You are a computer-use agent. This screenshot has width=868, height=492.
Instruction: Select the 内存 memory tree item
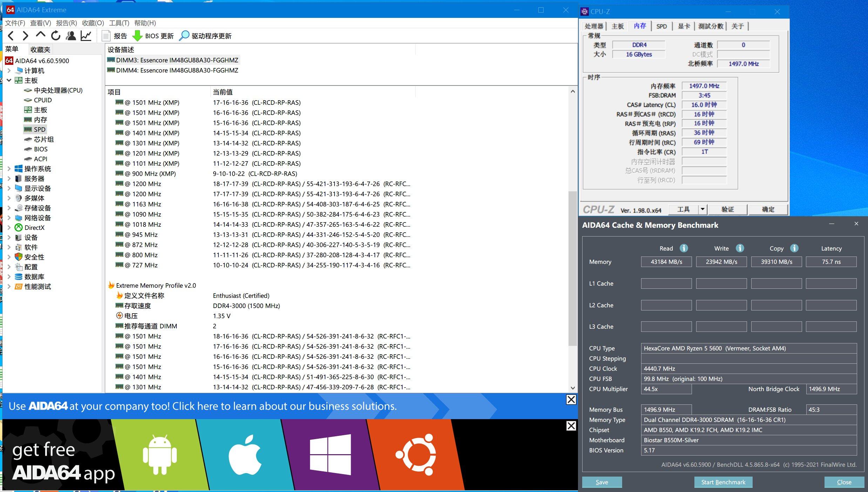(40, 119)
